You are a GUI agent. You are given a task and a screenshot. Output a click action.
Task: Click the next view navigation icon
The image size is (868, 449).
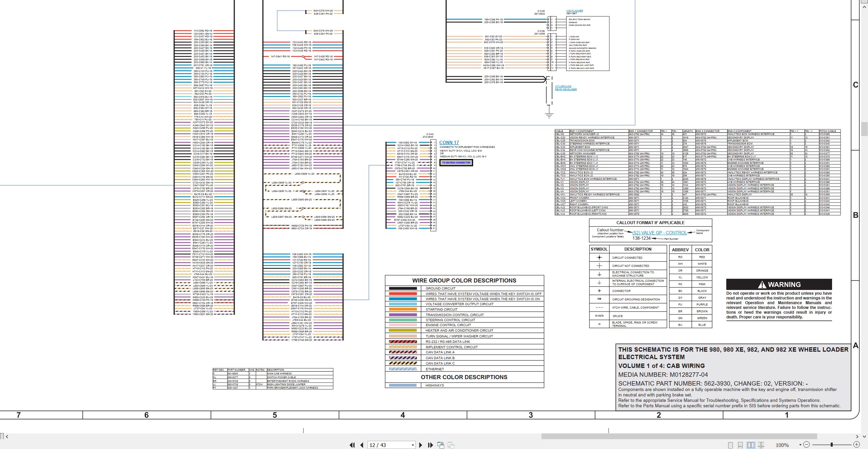click(x=451, y=445)
